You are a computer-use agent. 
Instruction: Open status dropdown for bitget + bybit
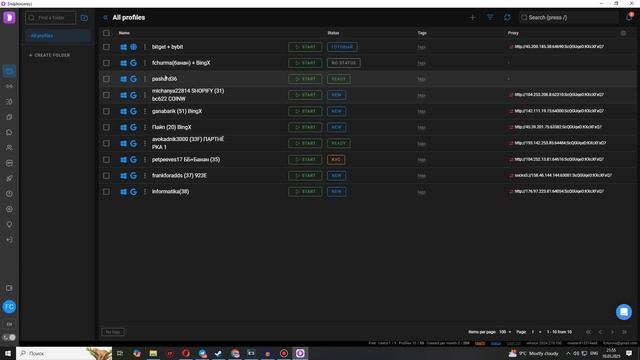[342, 47]
